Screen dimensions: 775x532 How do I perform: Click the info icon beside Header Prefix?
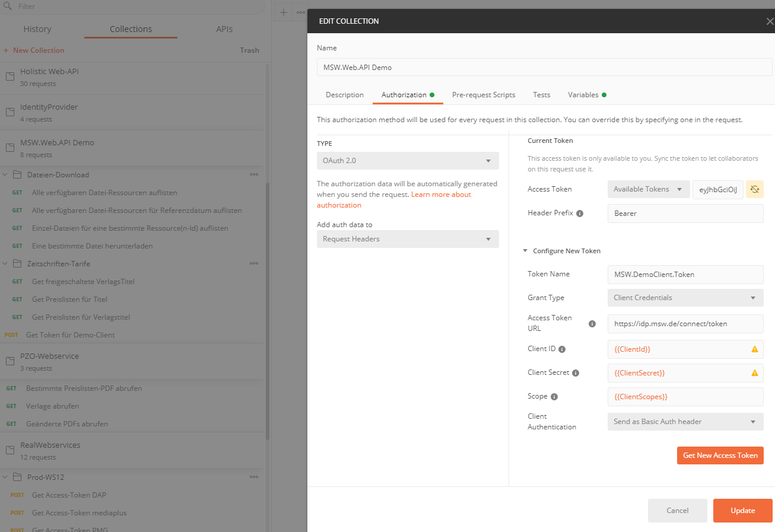[580, 214]
